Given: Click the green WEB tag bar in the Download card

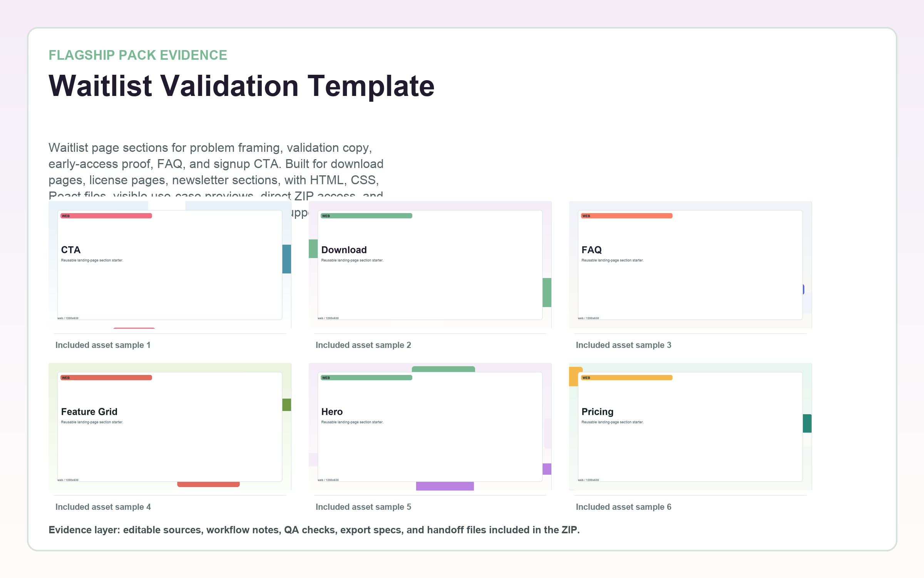Looking at the screenshot, I should point(367,216).
